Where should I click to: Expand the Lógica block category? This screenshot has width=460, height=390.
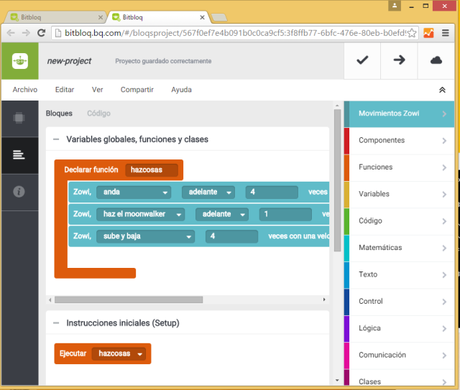pos(399,328)
